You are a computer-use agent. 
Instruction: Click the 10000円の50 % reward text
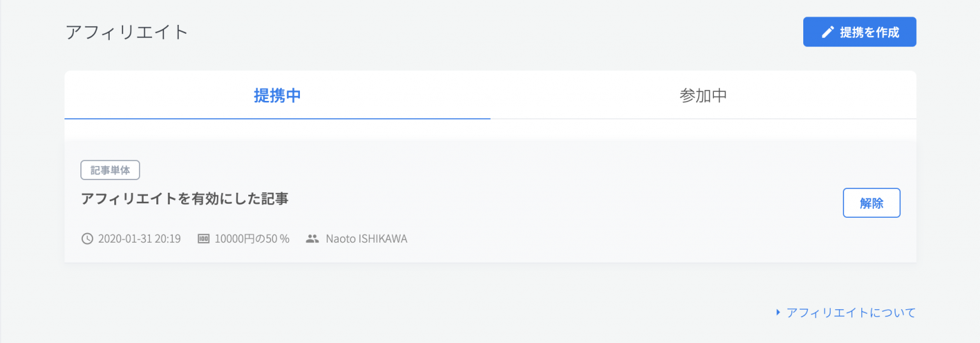click(x=252, y=239)
